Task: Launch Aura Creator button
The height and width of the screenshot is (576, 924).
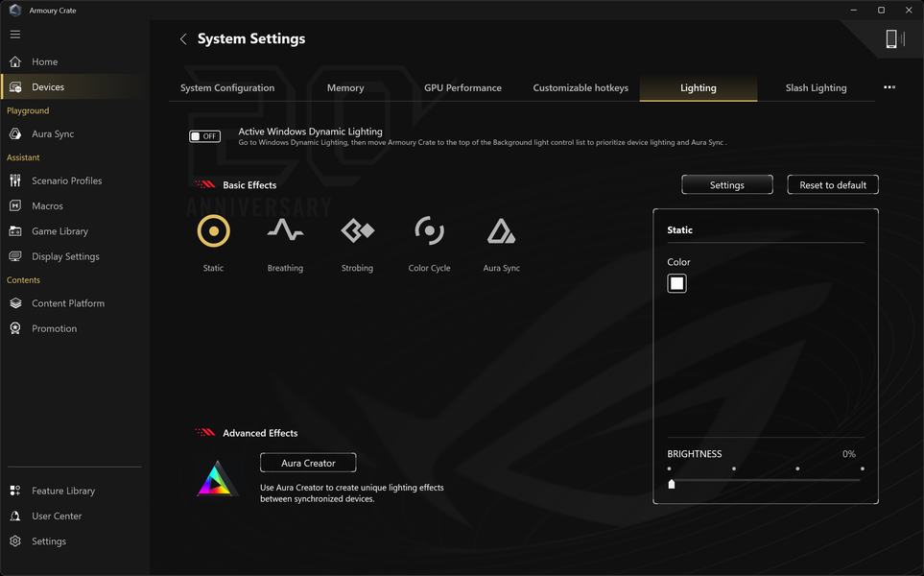Action: 308,463
